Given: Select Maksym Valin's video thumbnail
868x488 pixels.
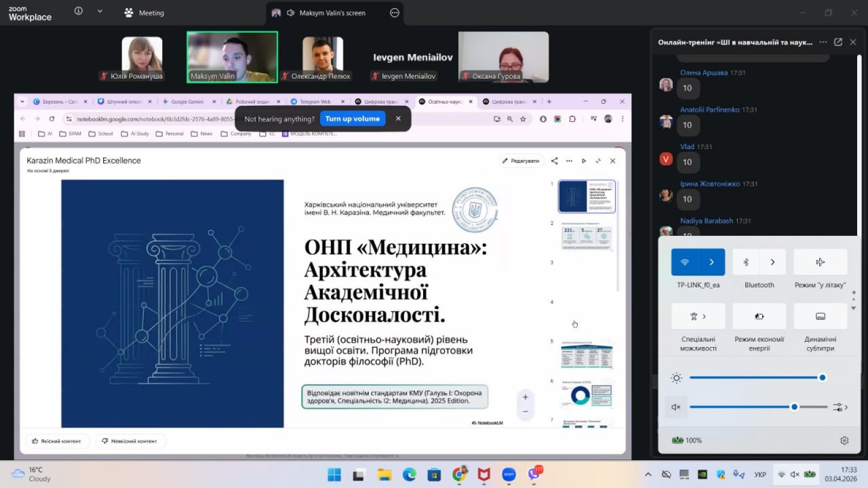Looking at the screenshot, I should coord(232,57).
